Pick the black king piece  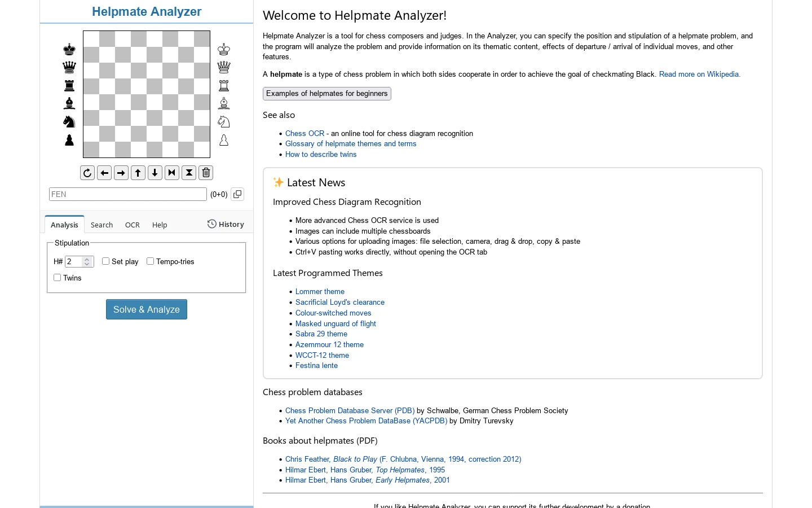coord(69,49)
